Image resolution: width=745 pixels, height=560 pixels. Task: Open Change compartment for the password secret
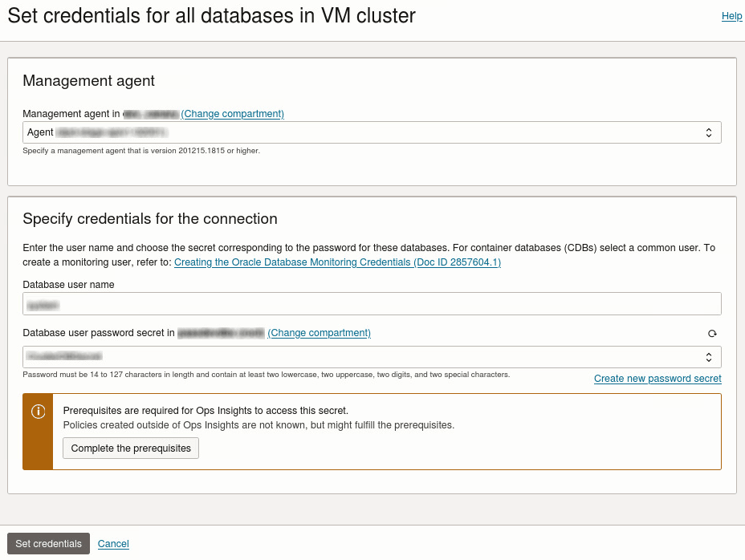(x=320, y=332)
